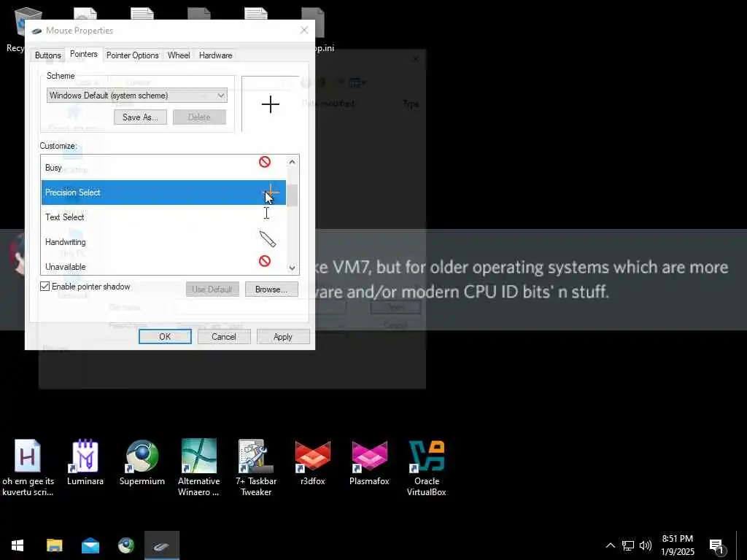Open the 'oh em gee its kuvertu' file

(x=28, y=467)
